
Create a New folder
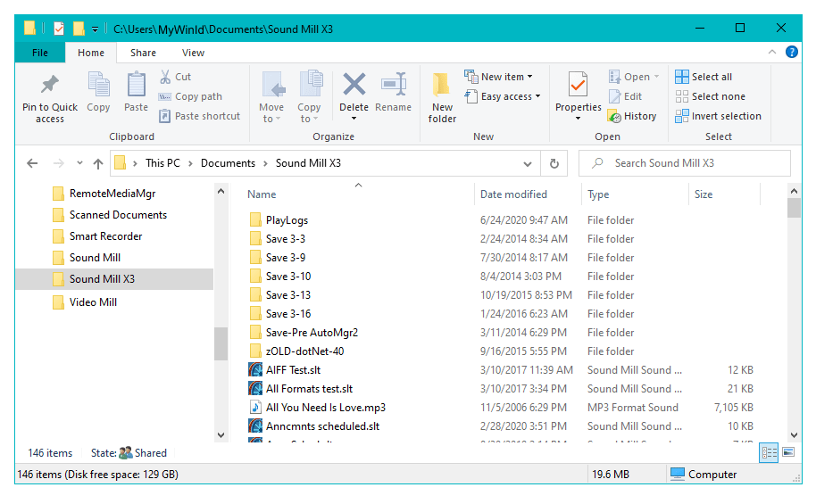442,98
